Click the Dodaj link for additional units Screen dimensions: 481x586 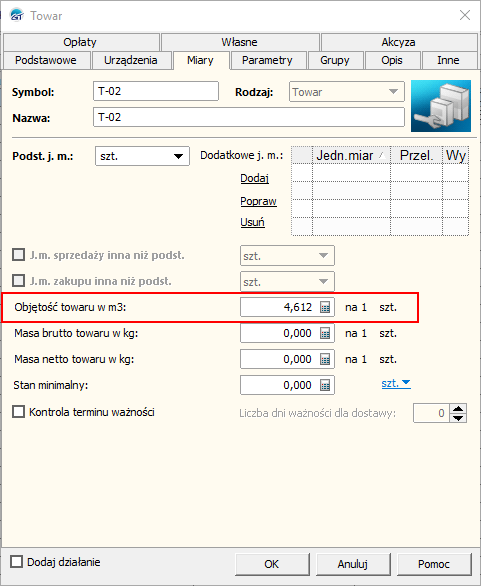coord(255,178)
